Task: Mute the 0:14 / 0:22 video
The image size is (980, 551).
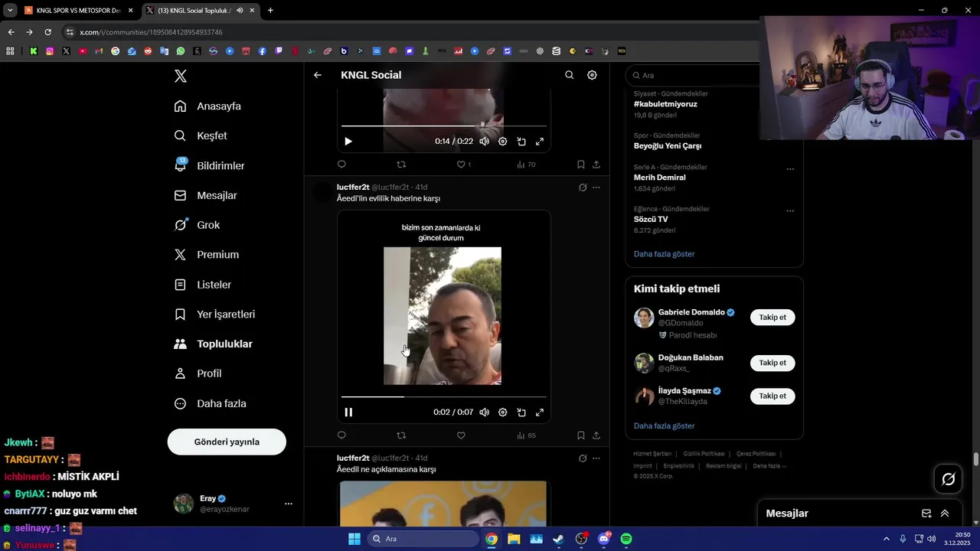Action: pyautogui.click(x=484, y=142)
